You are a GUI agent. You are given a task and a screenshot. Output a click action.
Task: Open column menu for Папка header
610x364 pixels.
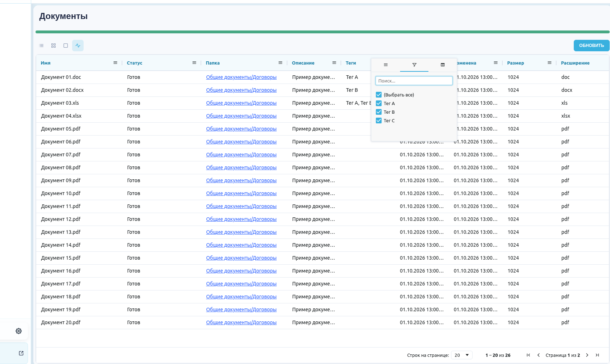[x=280, y=63]
